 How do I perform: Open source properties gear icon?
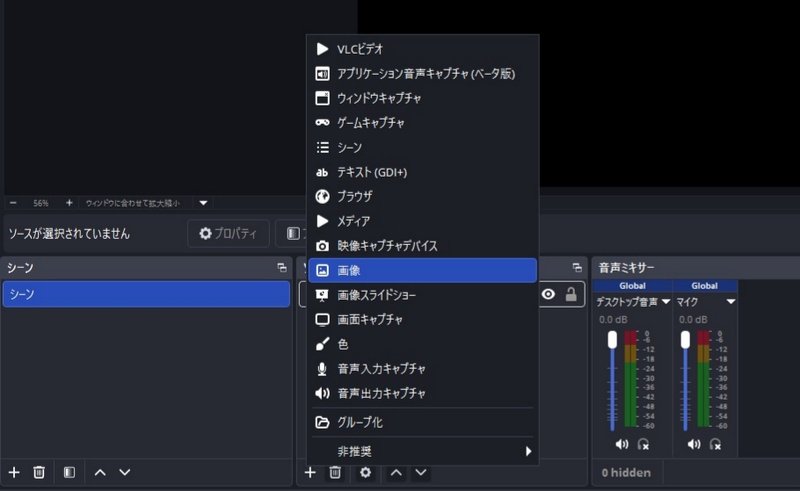click(365, 472)
